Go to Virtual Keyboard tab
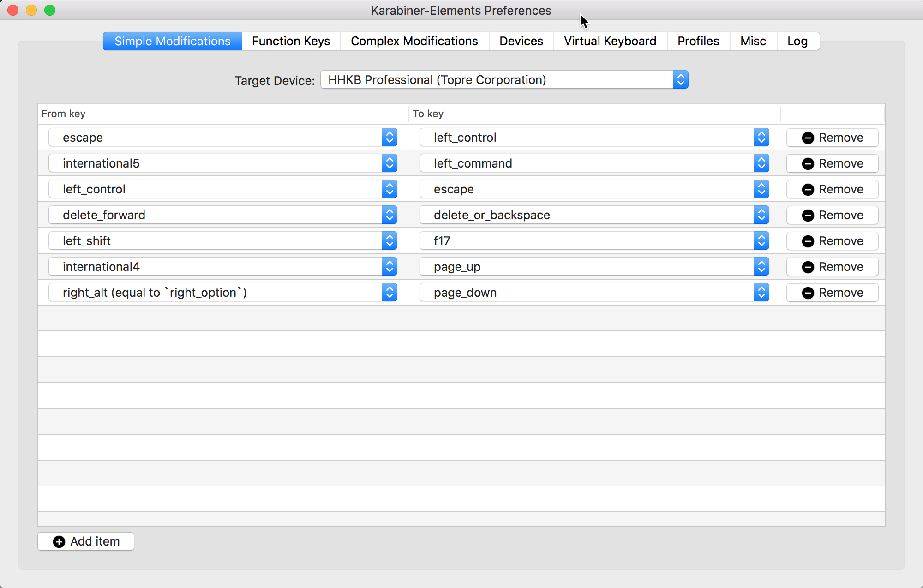Screen dimensions: 923x588 (x=610, y=41)
